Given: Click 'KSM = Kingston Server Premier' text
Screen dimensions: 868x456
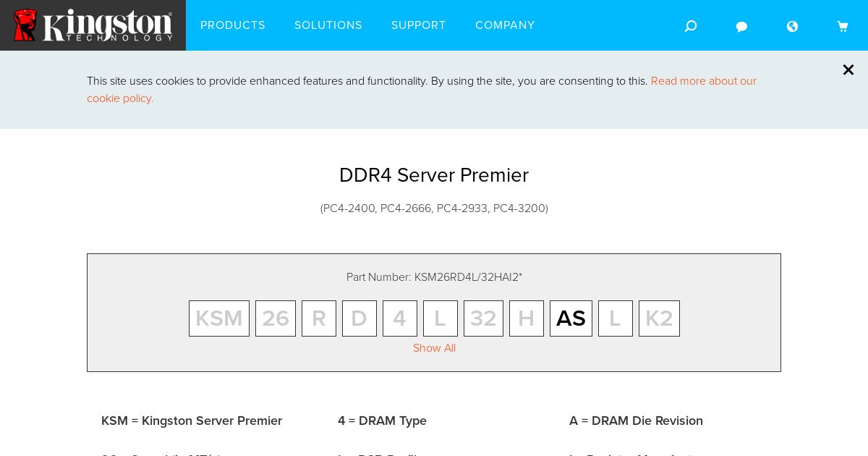Looking at the screenshot, I should point(192,421).
